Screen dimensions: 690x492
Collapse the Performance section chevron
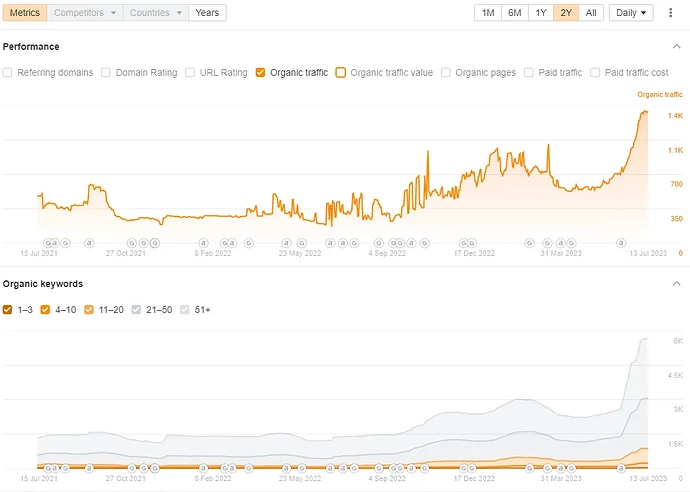pyautogui.click(x=676, y=46)
